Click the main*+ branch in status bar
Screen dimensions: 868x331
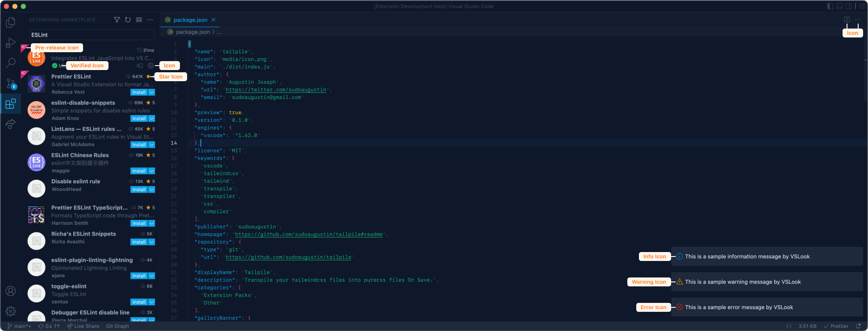[19, 326]
